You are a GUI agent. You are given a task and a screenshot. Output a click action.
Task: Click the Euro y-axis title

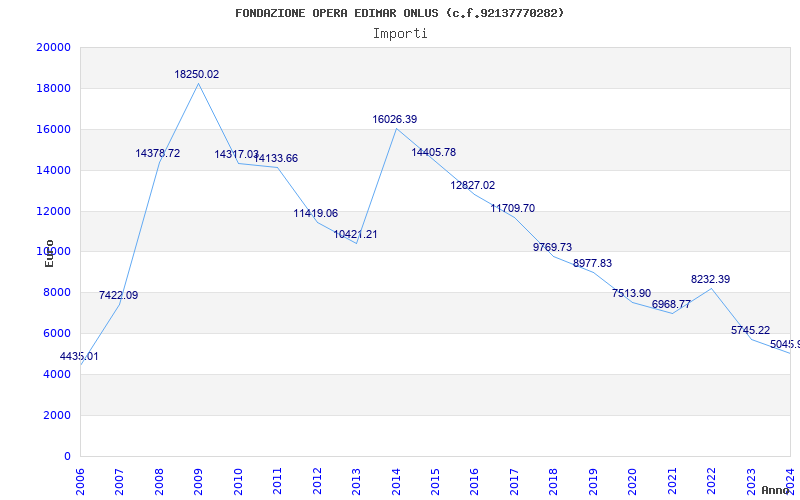point(49,253)
